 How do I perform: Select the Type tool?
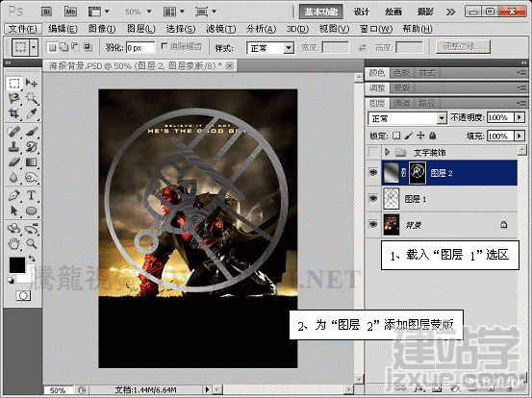[31, 195]
